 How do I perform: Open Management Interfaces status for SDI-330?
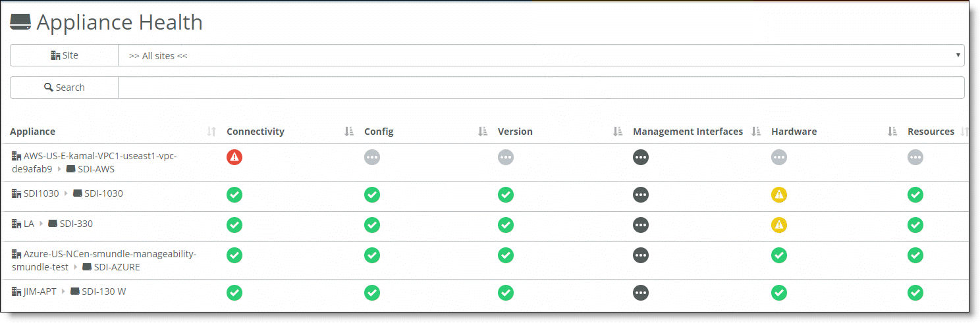[x=641, y=225]
